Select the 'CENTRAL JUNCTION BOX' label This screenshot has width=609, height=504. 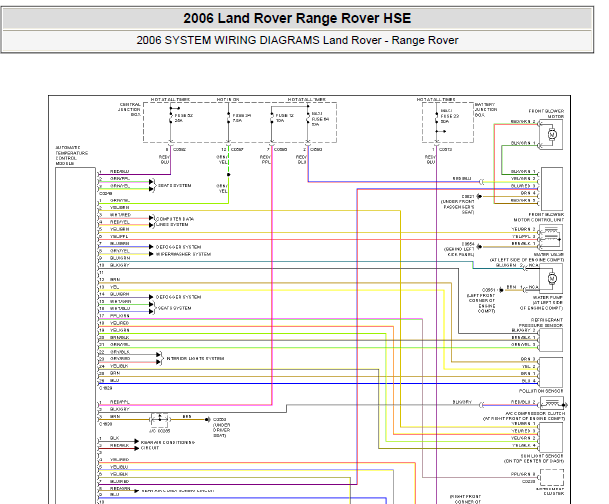[x=130, y=109]
